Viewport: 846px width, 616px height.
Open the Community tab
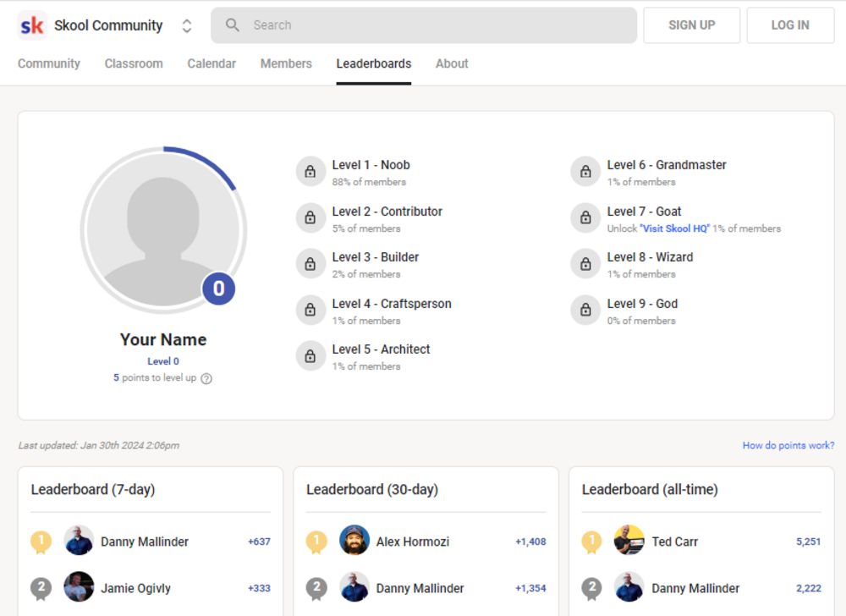pyautogui.click(x=49, y=63)
